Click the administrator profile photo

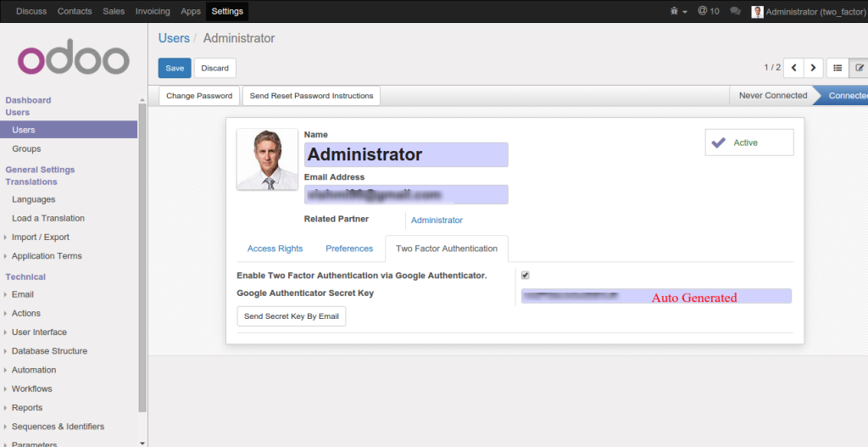click(267, 159)
